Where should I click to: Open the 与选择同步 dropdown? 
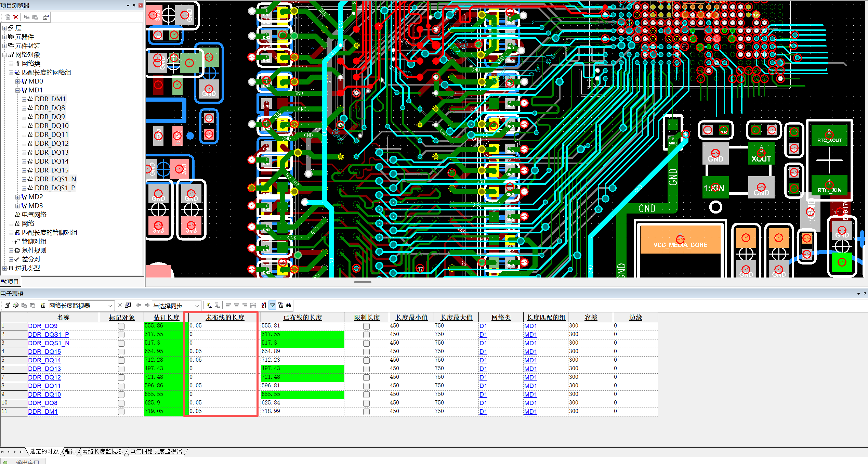(x=197, y=306)
